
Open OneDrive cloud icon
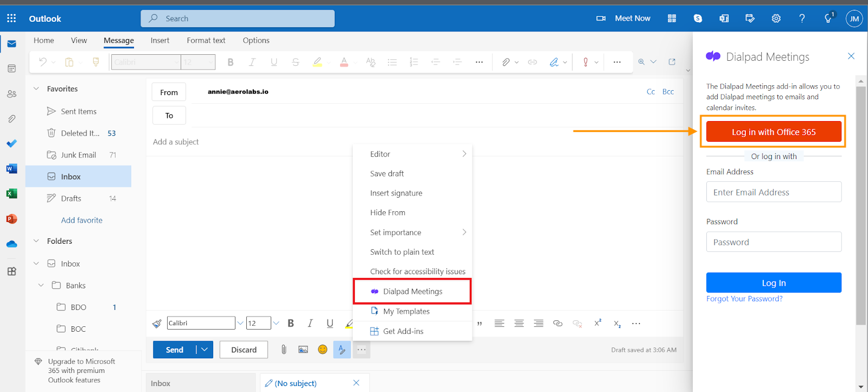(x=11, y=244)
